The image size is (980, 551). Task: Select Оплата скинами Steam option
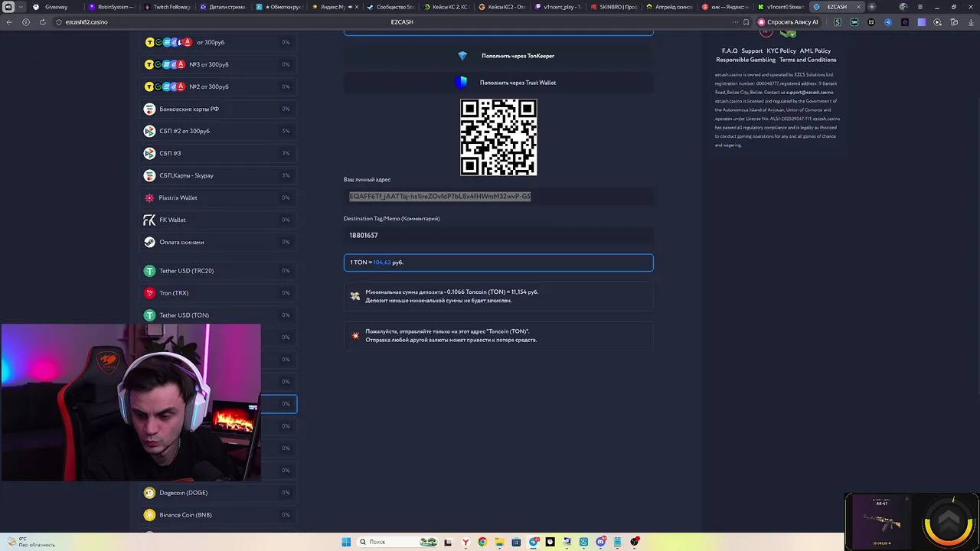tap(217, 242)
